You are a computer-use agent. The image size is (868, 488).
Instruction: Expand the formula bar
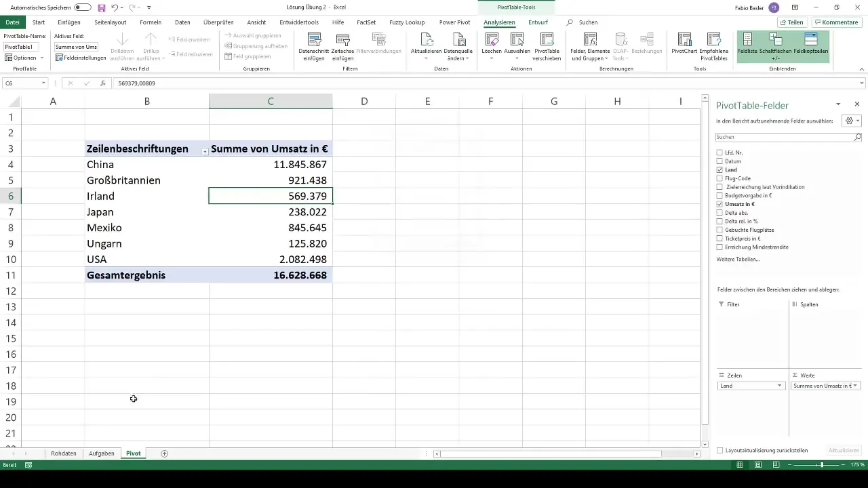pos(862,83)
